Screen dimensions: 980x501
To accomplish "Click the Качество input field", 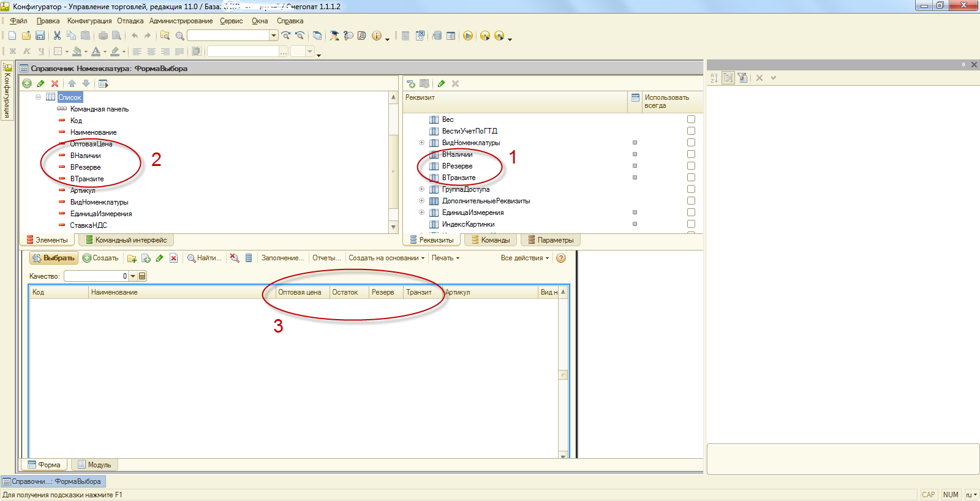I will [95, 276].
